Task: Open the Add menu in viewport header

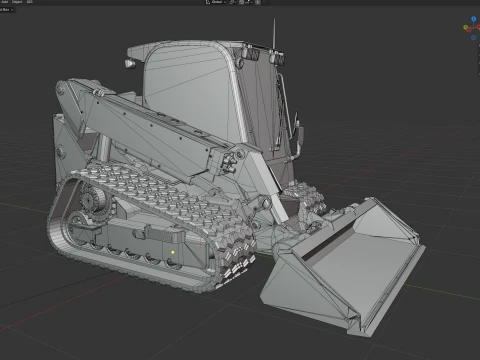Action: [x=5, y=2]
